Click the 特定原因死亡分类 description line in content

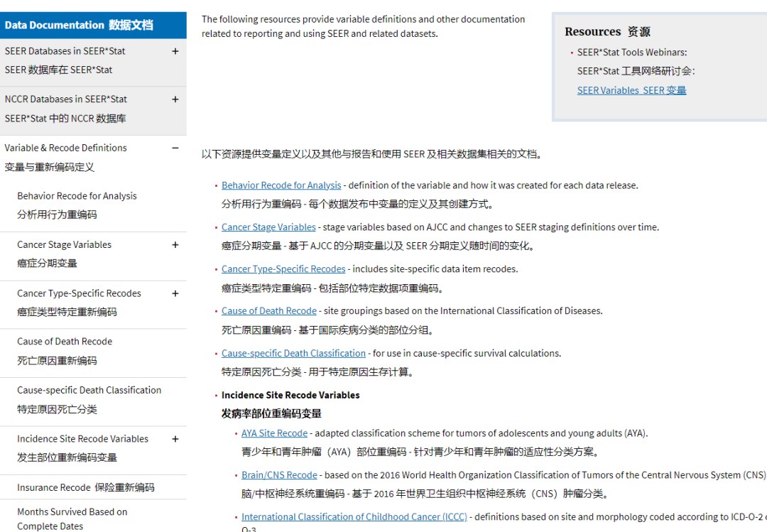click(318, 372)
